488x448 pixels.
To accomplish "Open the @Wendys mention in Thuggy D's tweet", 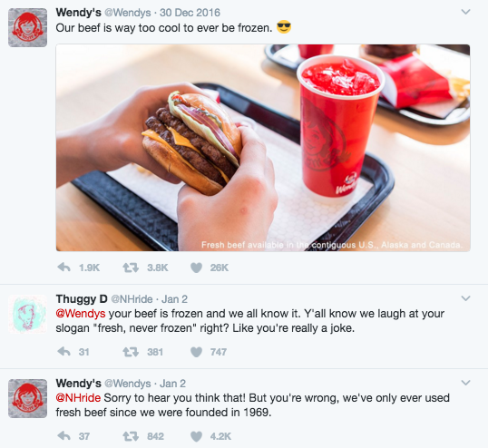I will 81,313.
